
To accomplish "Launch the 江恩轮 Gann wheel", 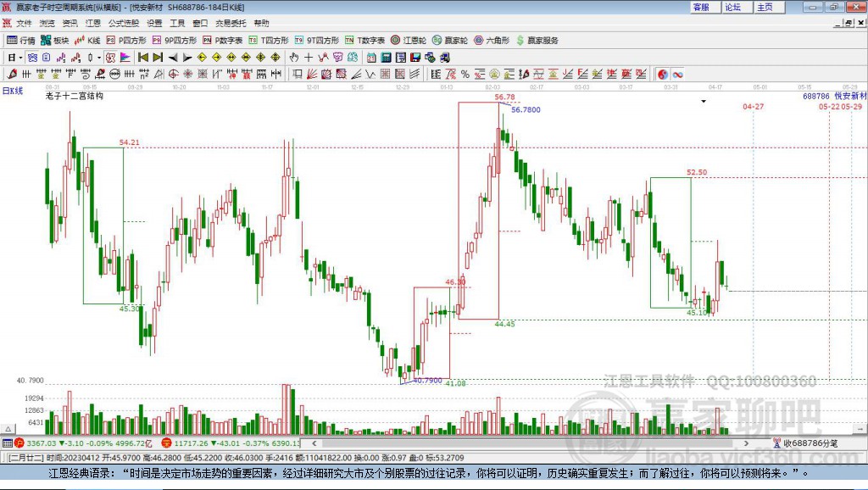I will pos(409,41).
